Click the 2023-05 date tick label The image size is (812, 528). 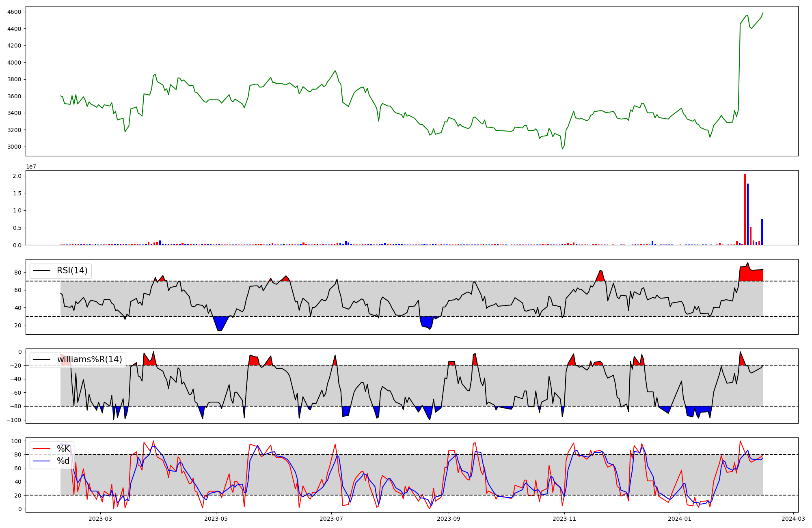[216, 519]
